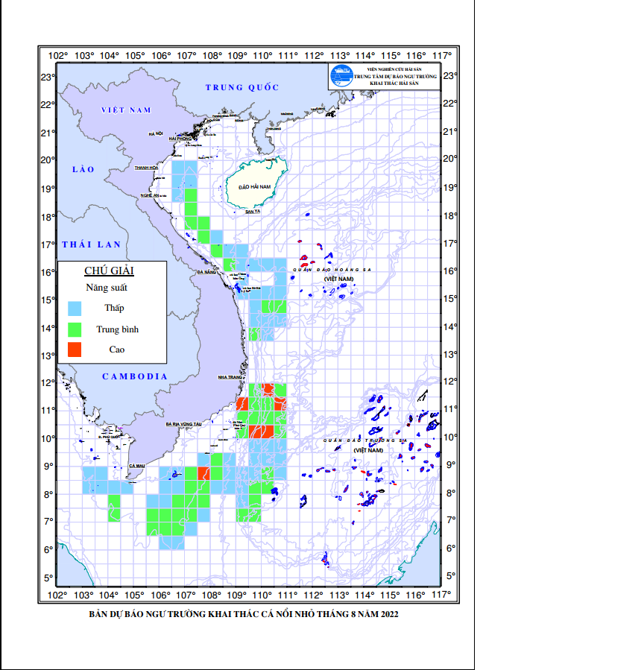Click the ĐÀ NẴNG city label
Viewport: 644px width, 670px height.
206,272
